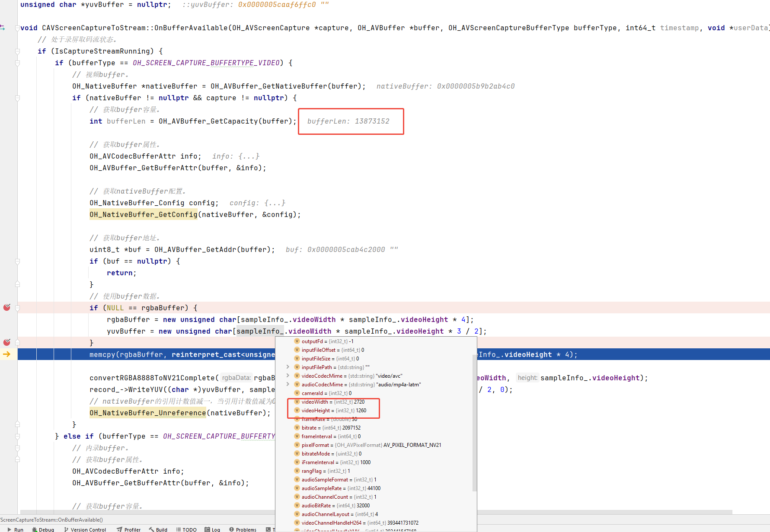Open the Debug tool window

(43, 529)
